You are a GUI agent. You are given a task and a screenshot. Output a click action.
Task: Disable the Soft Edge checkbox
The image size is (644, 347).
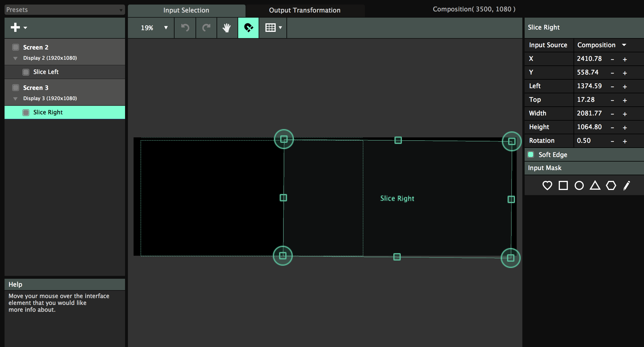pos(531,154)
